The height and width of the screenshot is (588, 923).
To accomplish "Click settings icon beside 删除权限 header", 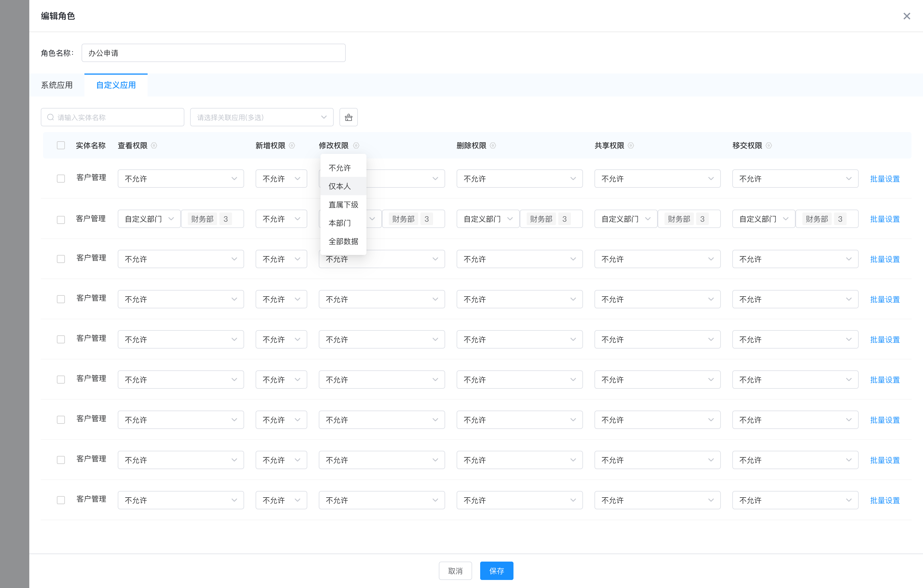I will (x=493, y=146).
